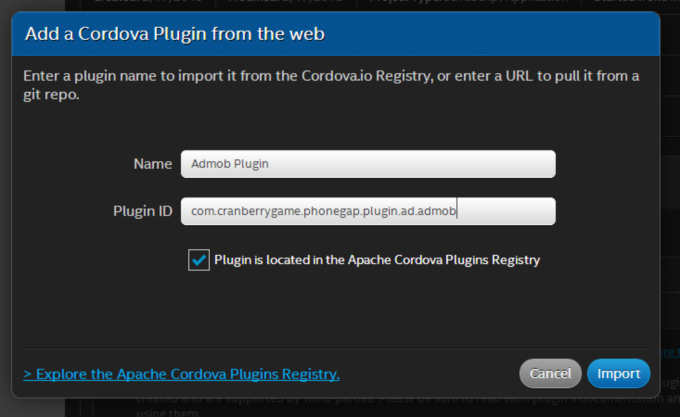
Task: Open Explore the Apache Cordova Plugins Registry link
Action: [181, 374]
